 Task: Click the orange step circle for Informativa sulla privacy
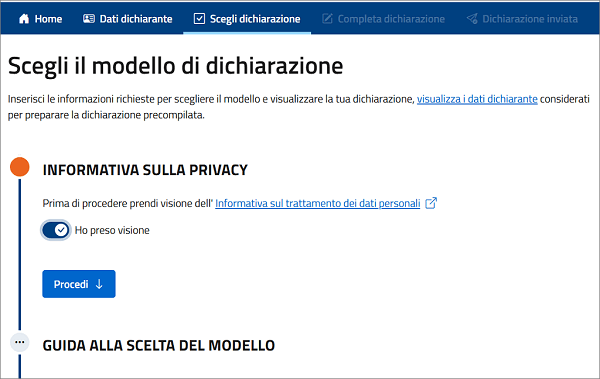(20, 167)
